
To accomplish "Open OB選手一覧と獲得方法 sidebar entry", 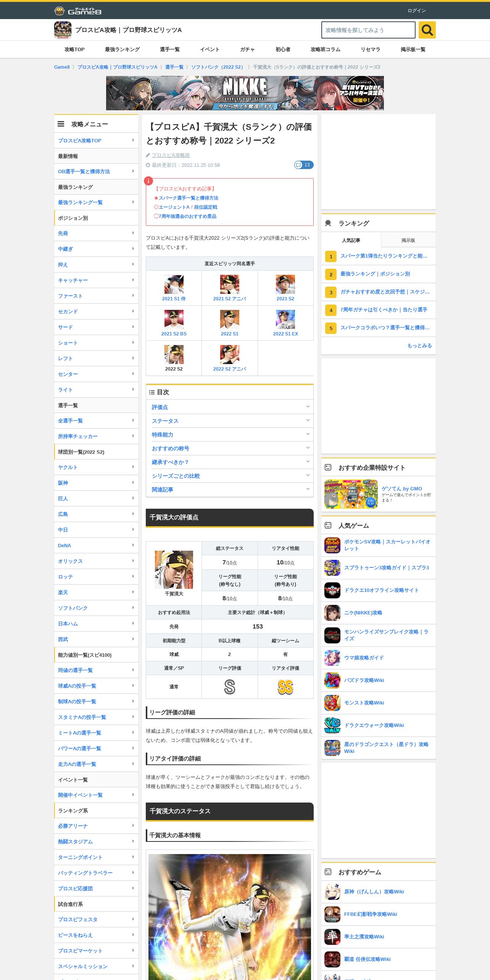I will tap(96, 171).
